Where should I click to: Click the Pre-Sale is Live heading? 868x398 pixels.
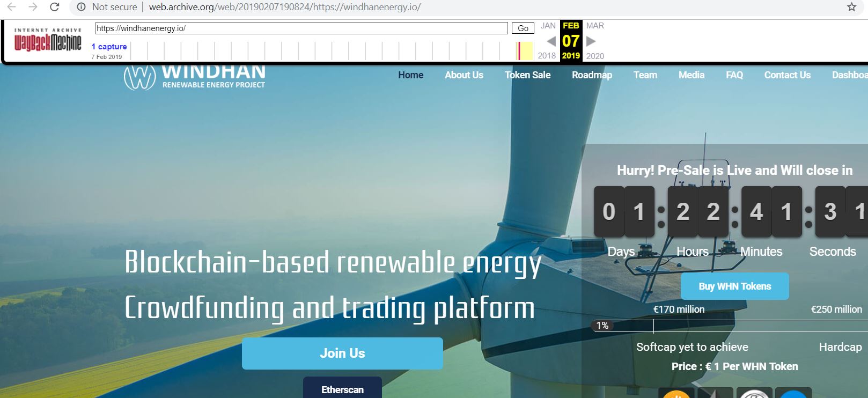point(734,171)
